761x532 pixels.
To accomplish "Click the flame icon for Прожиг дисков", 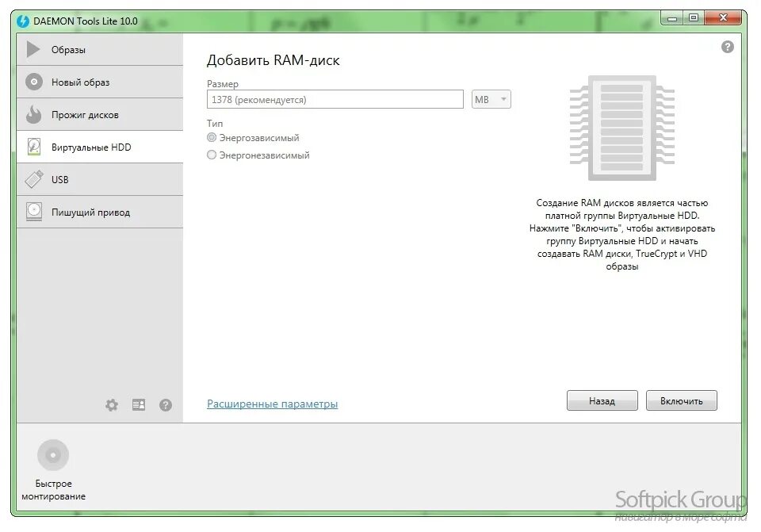I will click(34, 114).
